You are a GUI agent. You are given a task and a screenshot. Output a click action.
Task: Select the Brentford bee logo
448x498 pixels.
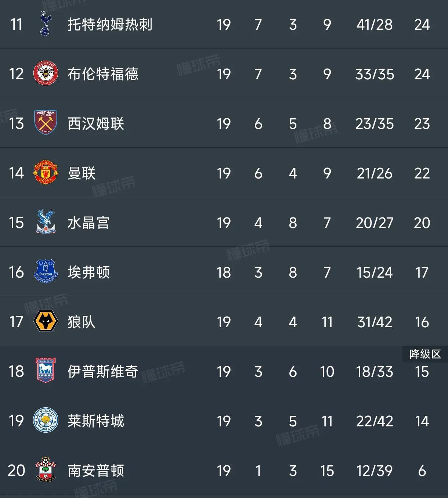45,73
